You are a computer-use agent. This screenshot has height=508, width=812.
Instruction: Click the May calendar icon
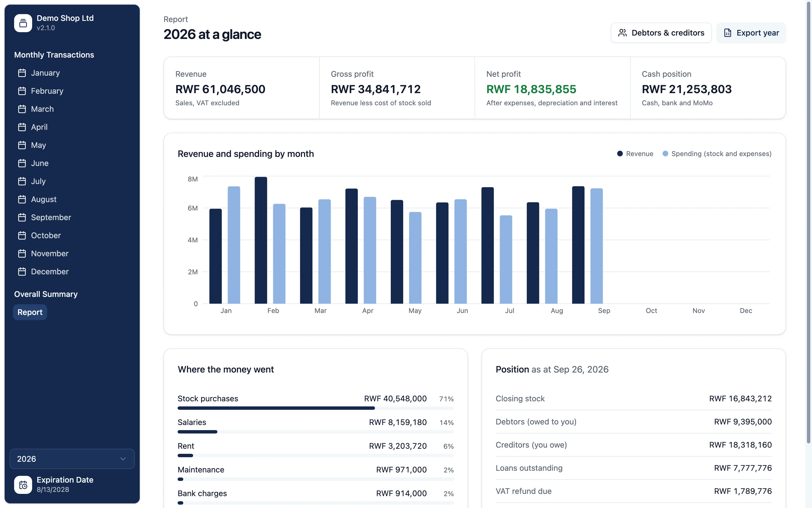point(22,145)
